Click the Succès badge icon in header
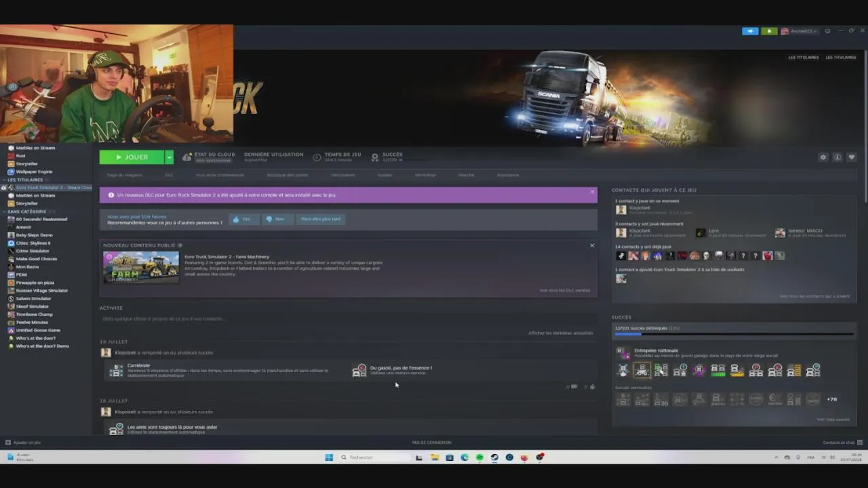Image resolution: width=868 pixels, height=488 pixels. pos(375,157)
